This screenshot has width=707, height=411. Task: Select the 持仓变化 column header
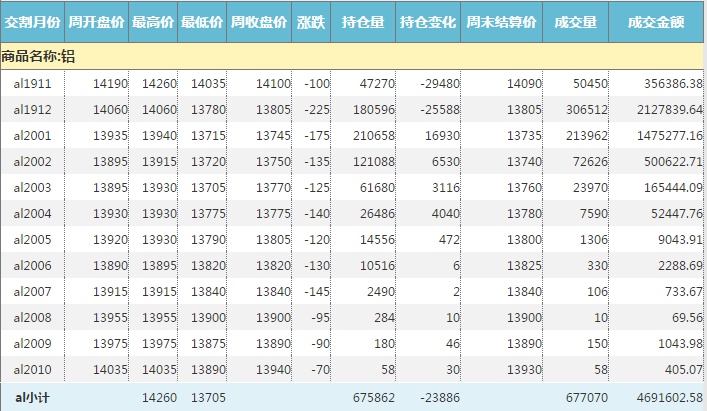click(x=429, y=21)
